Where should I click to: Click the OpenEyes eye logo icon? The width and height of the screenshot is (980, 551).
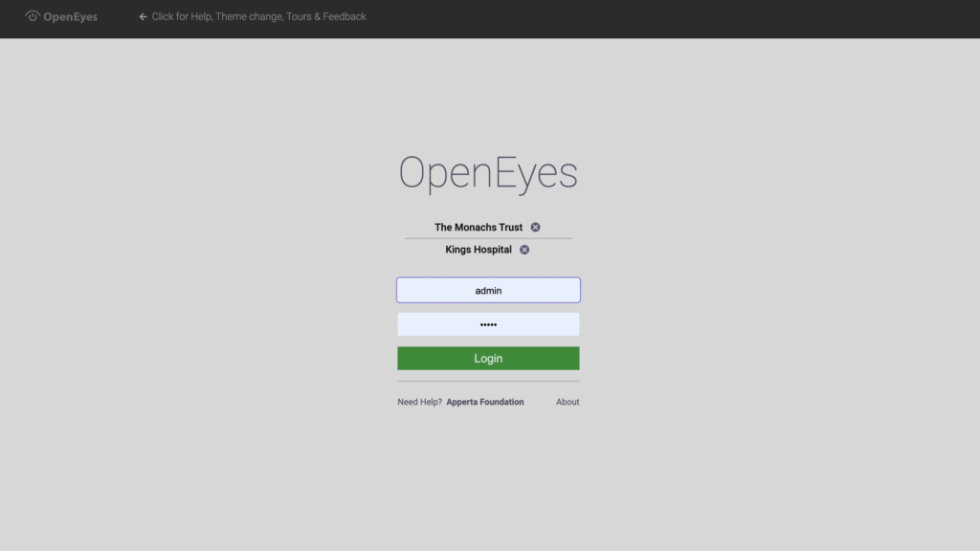click(x=33, y=16)
